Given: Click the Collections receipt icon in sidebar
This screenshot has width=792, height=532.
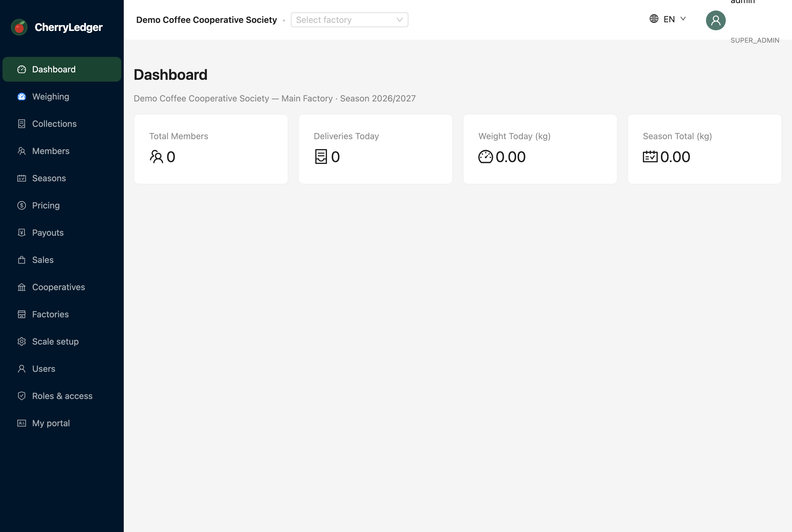Looking at the screenshot, I should click(22, 124).
